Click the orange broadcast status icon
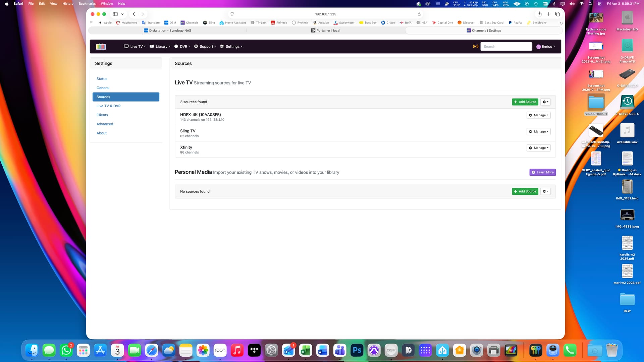This screenshot has width=644, height=362. [475, 47]
